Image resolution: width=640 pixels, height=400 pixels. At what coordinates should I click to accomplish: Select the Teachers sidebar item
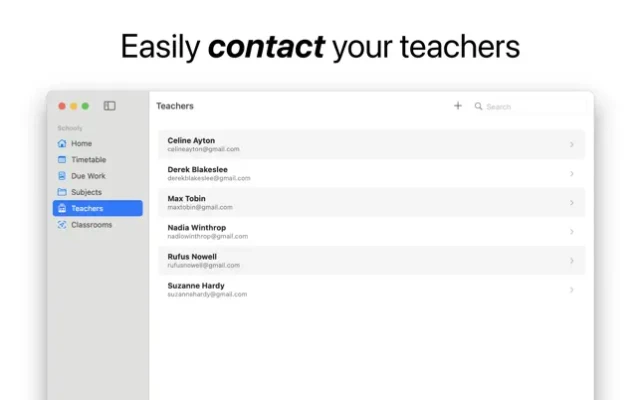click(87, 208)
